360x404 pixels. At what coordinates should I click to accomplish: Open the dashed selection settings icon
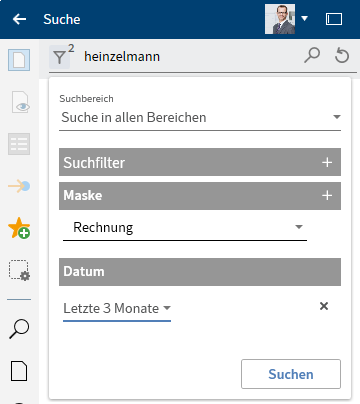pos(19,270)
